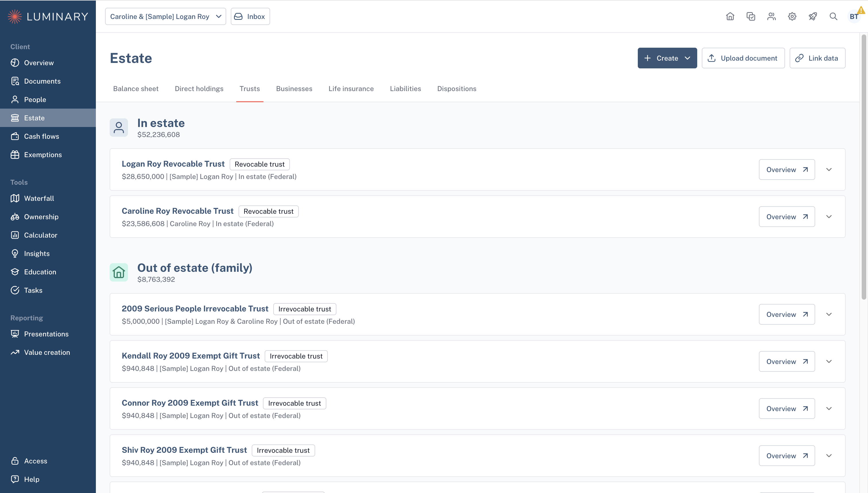
Task: Switch to the Direct holdings tab
Action: (x=199, y=89)
